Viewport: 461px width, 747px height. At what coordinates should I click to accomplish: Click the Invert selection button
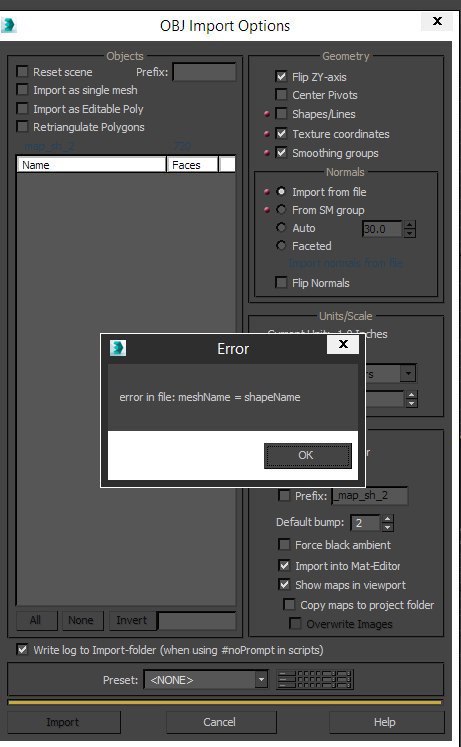132,620
